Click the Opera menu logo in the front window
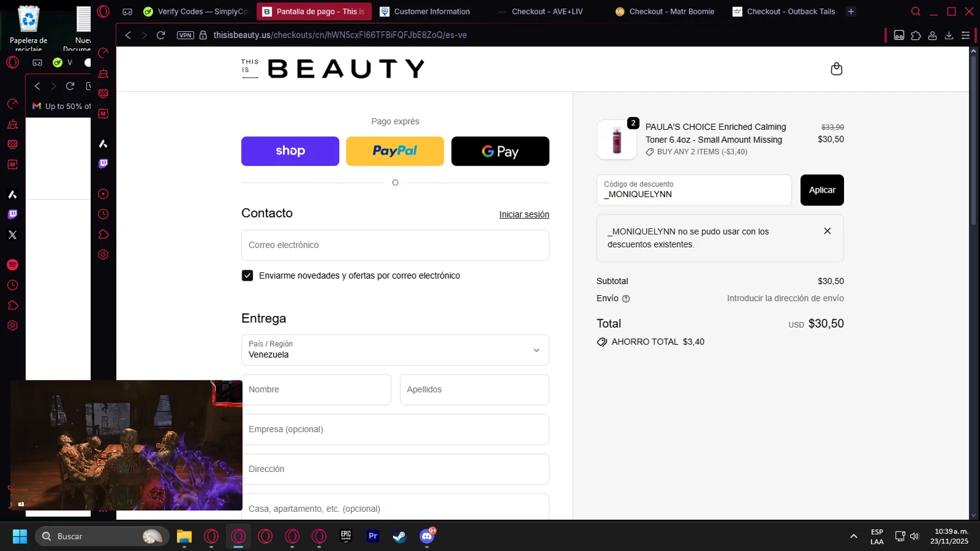 click(103, 11)
